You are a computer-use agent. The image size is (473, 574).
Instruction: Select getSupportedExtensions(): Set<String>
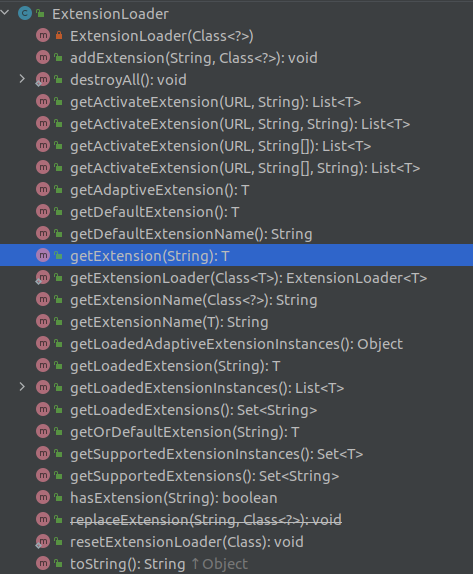(x=205, y=476)
